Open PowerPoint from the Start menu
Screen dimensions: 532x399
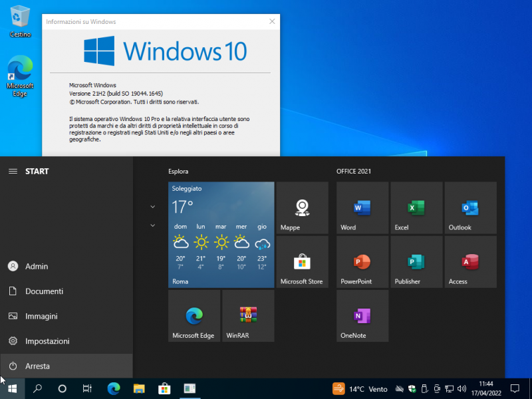point(362,262)
